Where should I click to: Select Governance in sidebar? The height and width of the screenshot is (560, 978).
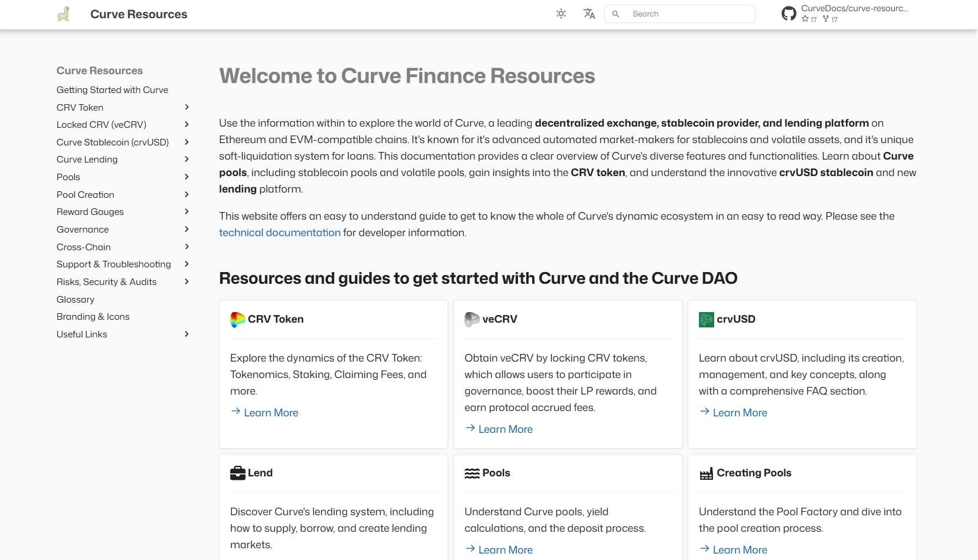[x=82, y=230]
